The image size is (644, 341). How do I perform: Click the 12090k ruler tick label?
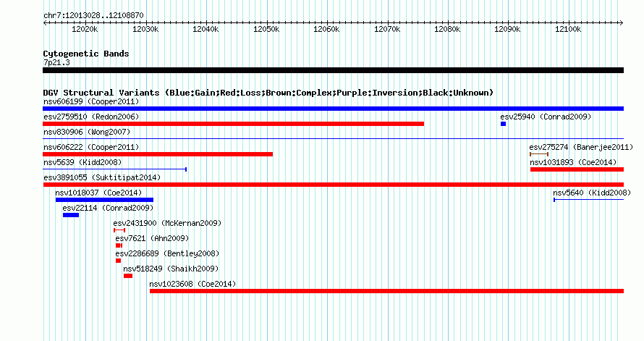[x=507, y=30]
